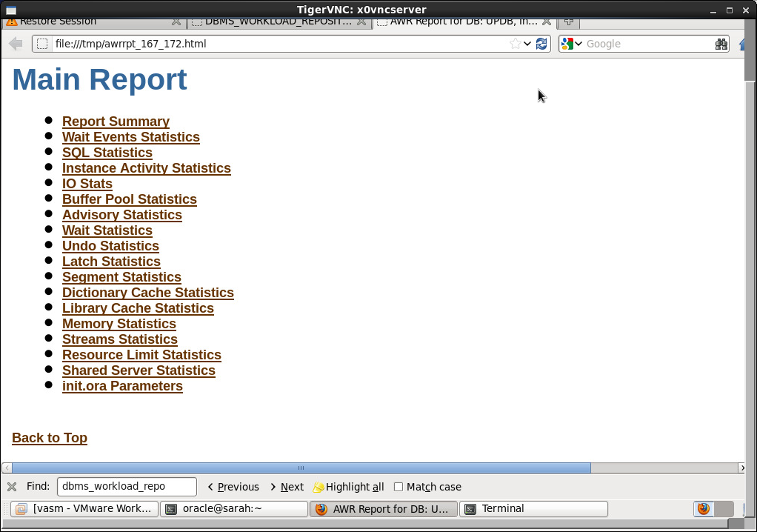Open Segment Statistics link
Viewport: 757px width, 532px height.
click(121, 277)
